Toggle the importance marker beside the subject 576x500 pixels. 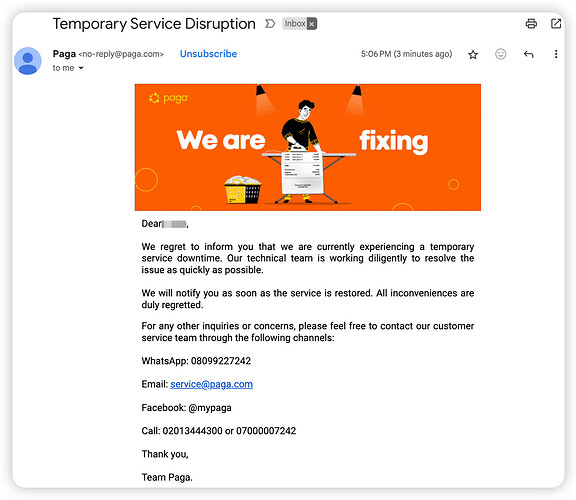click(270, 24)
